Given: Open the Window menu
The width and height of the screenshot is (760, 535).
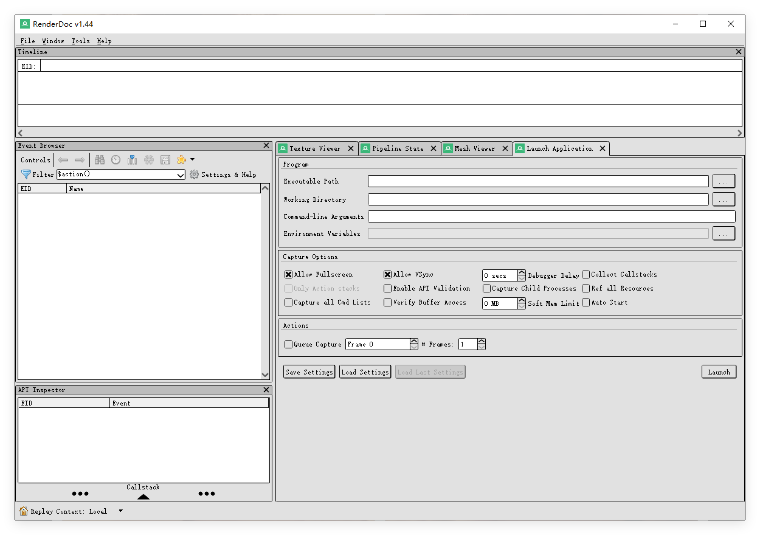Looking at the screenshot, I should (53, 41).
